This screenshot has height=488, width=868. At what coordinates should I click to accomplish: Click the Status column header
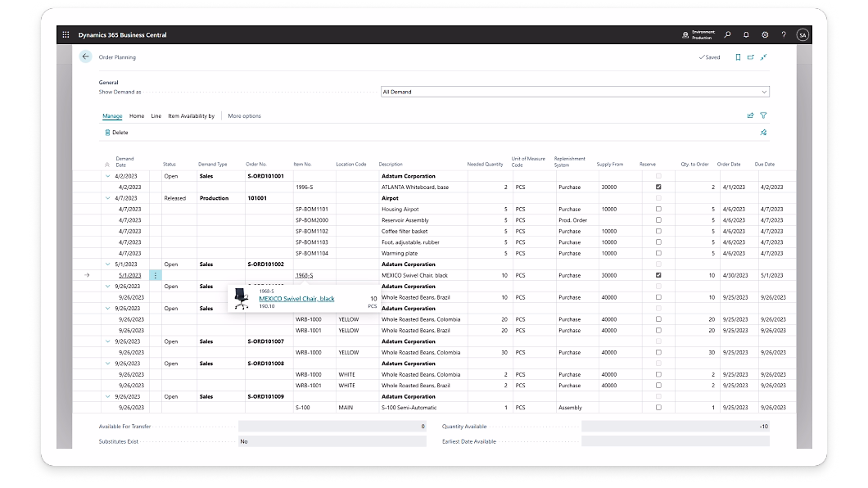tap(170, 165)
